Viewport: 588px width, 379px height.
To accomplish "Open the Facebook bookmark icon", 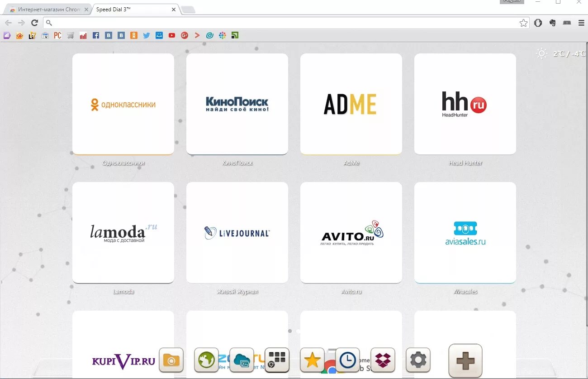I will pos(96,35).
